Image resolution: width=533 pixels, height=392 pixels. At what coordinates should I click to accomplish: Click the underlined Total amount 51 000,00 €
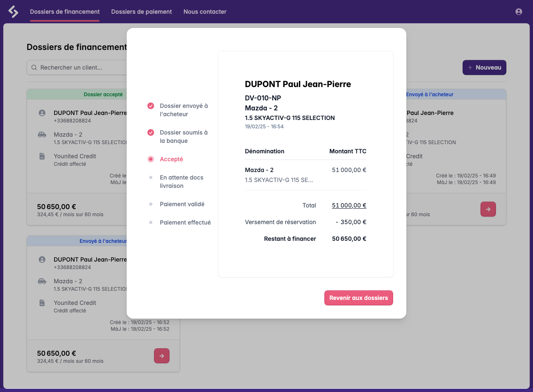[x=349, y=205]
